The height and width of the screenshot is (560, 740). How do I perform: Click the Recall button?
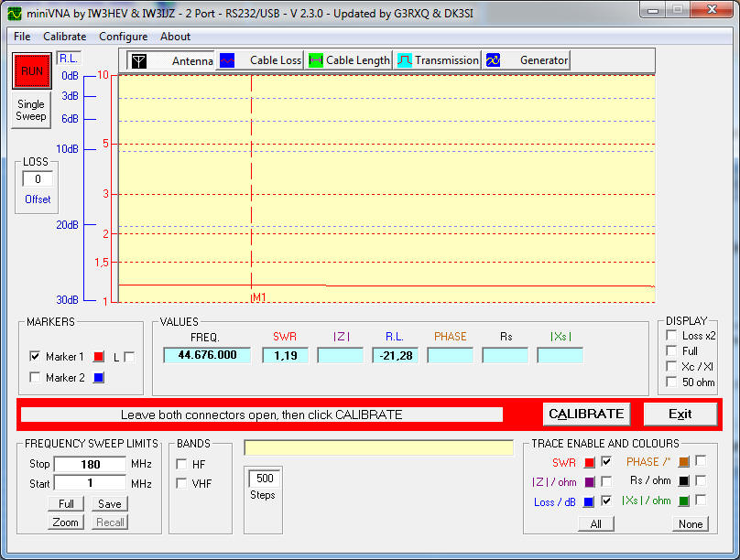110,522
